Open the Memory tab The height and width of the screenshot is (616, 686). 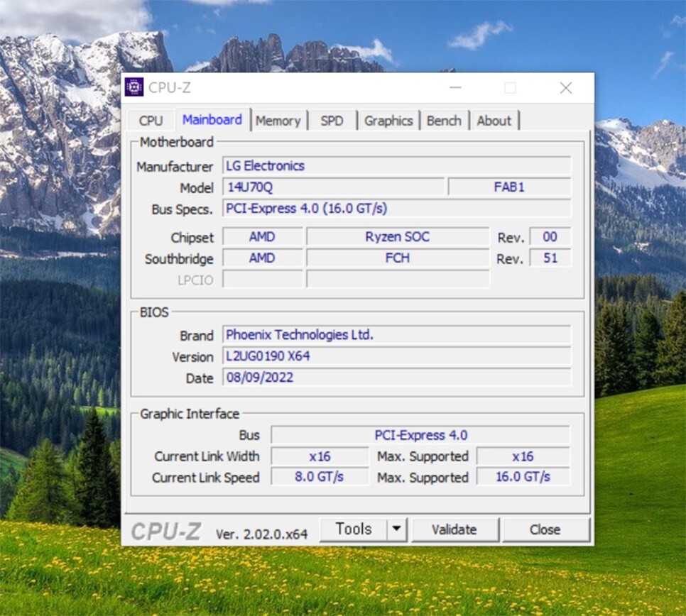[x=278, y=121]
